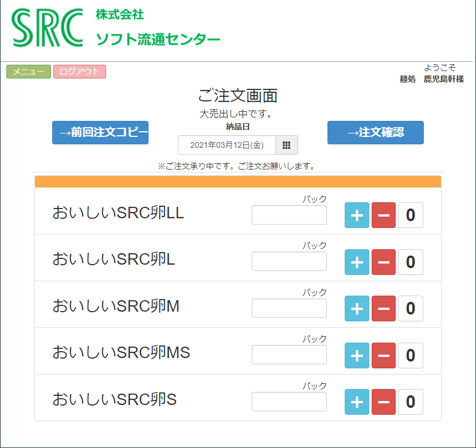Decrement the おいしいSRC卵S quantity
This screenshot has width=476, height=448.
(x=384, y=402)
